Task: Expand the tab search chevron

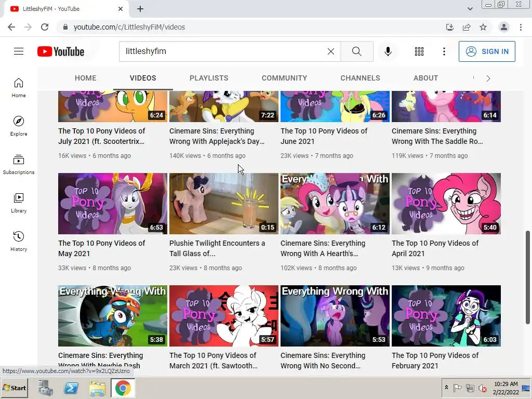Action: (470, 9)
